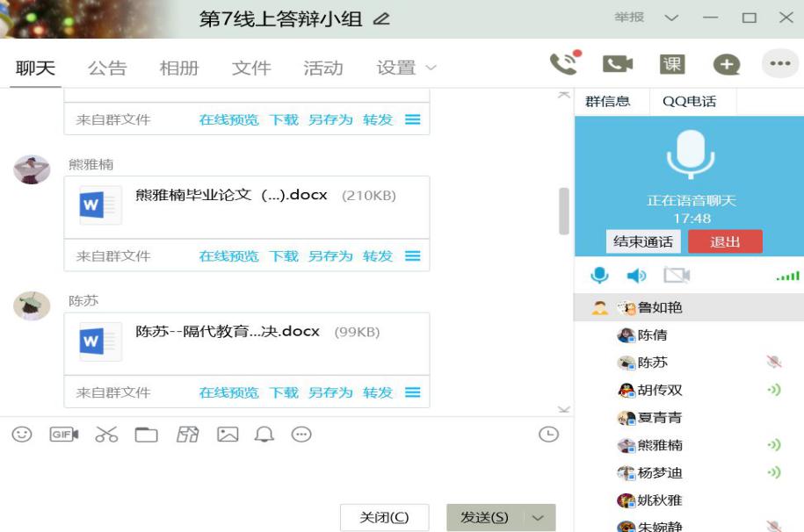Open the send options dropdown arrow
This screenshot has height=532, width=804.
point(538,518)
